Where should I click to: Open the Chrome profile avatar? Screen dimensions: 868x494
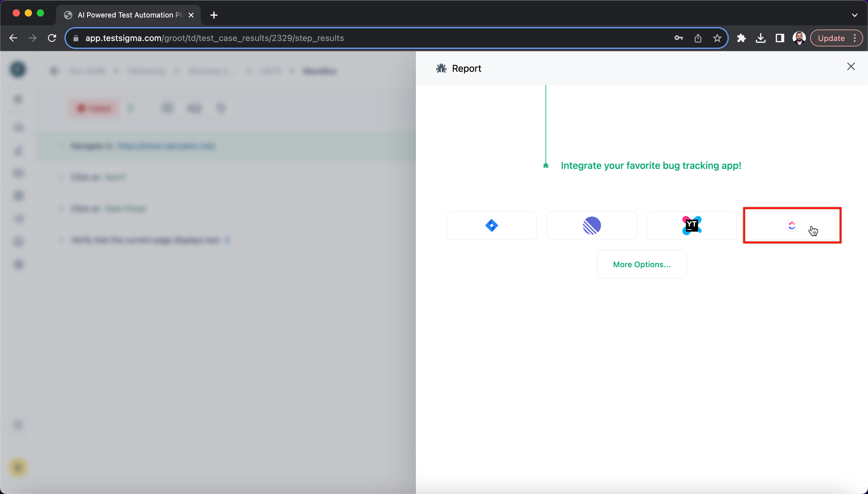(799, 38)
